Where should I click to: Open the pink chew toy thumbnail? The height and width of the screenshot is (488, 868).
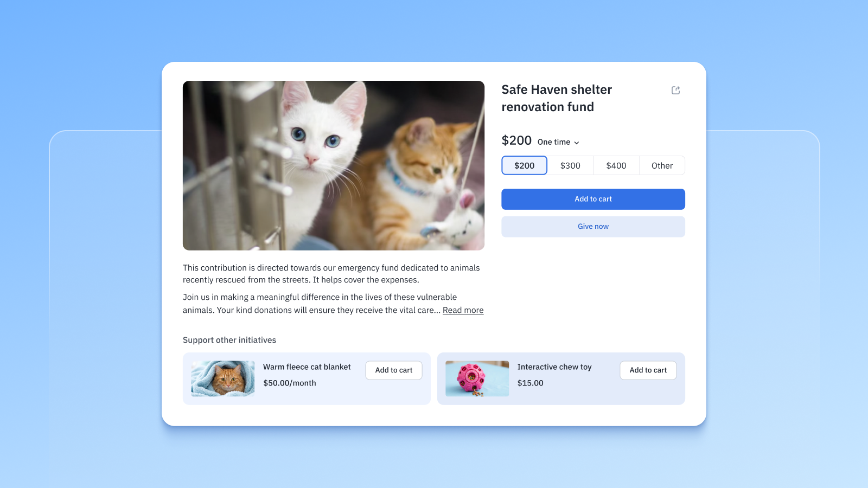coord(477,378)
